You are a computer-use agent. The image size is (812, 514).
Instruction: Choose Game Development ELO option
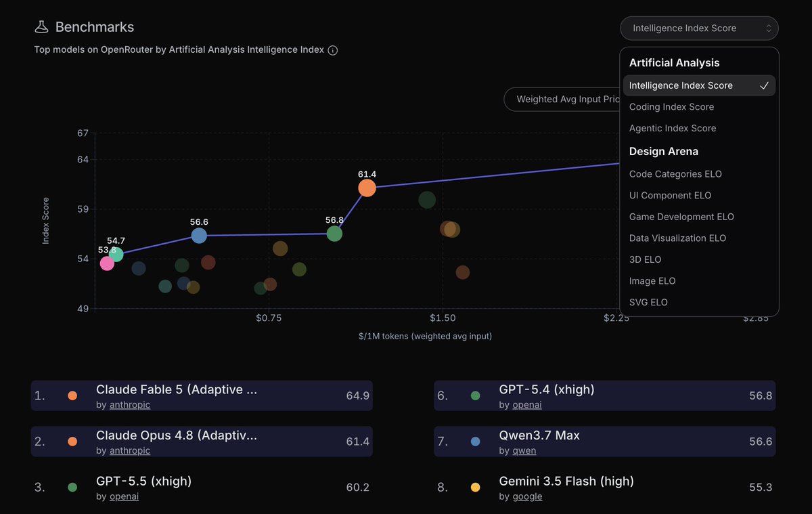pos(699,217)
